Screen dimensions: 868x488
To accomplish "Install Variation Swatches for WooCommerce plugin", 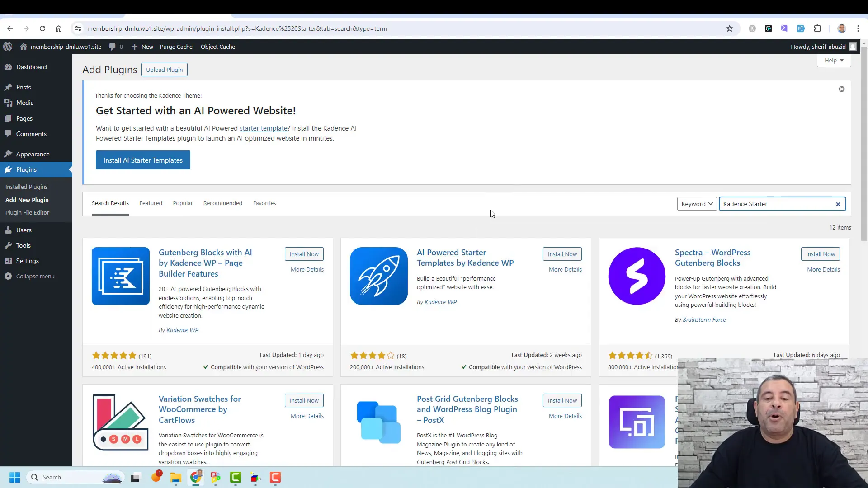I will click(x=304, y=401).
